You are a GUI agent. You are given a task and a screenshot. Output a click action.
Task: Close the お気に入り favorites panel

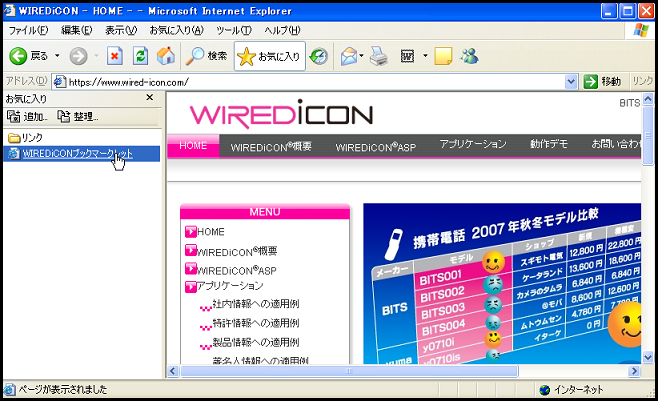tap(149, 97)
